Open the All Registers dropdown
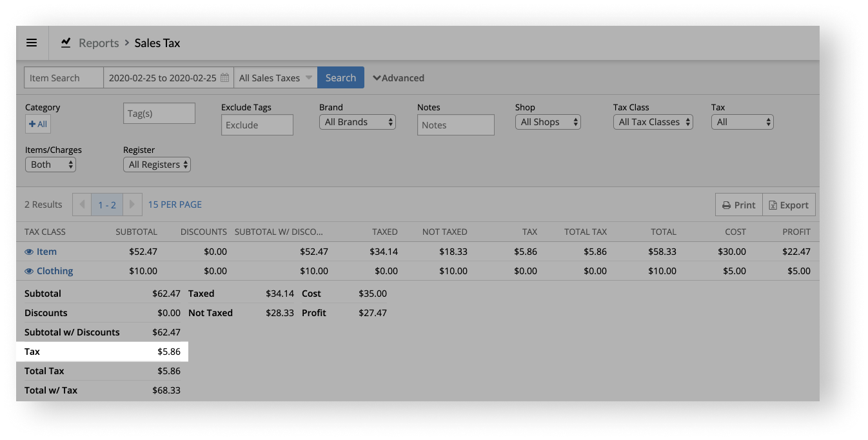This screenshot has height=440, width=868. (x=157, y=165)
